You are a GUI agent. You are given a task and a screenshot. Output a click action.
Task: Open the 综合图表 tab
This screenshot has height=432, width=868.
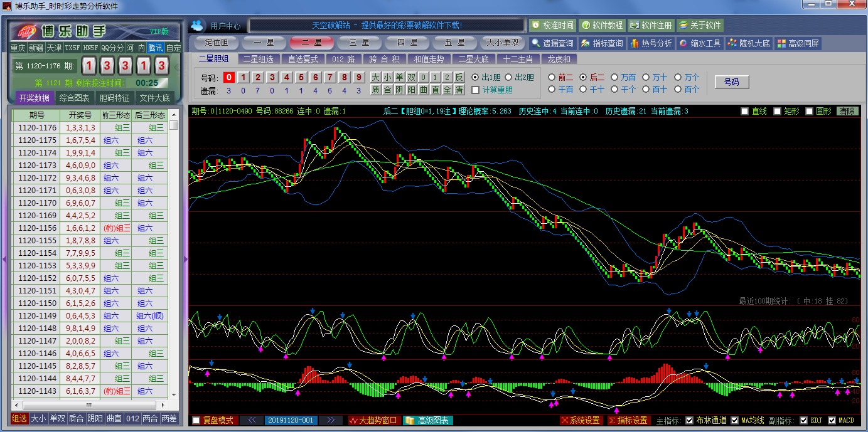pos(74,98)
